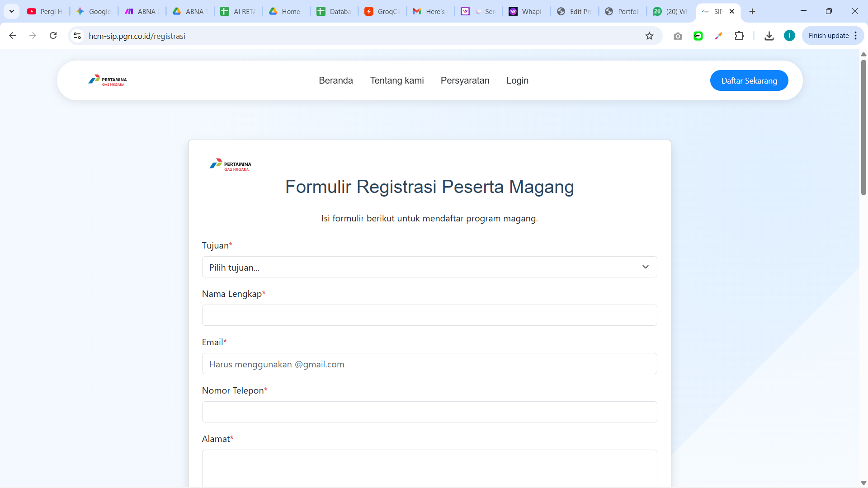Viewport: 868px width, 488px height.
Task: Go back using the browser back arrow
Action: tap(13, 36)
